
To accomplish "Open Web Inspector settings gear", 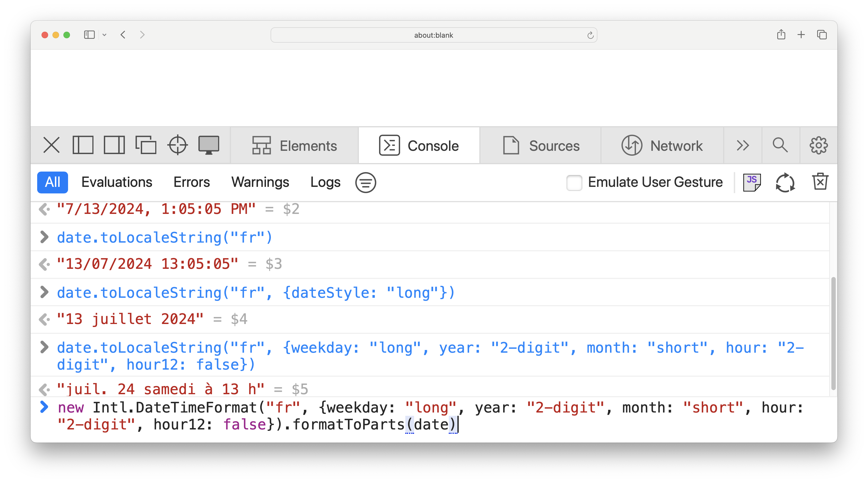I will pos(819,146).
